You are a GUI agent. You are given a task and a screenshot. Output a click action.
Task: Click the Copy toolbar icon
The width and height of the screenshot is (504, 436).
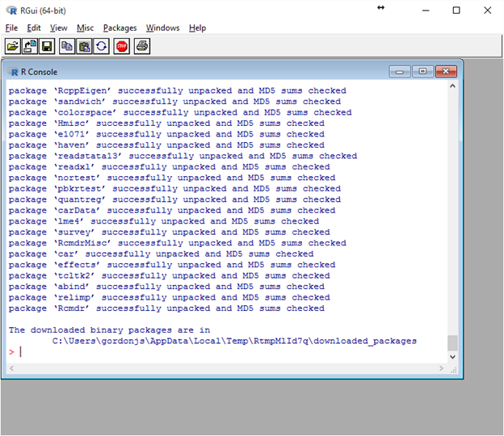tap(67, 47)
